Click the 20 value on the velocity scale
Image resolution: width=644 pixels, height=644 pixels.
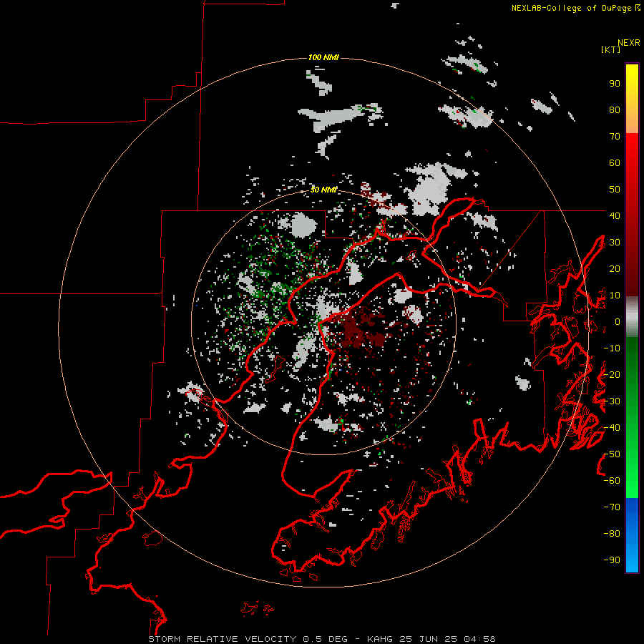pos(615,269)
